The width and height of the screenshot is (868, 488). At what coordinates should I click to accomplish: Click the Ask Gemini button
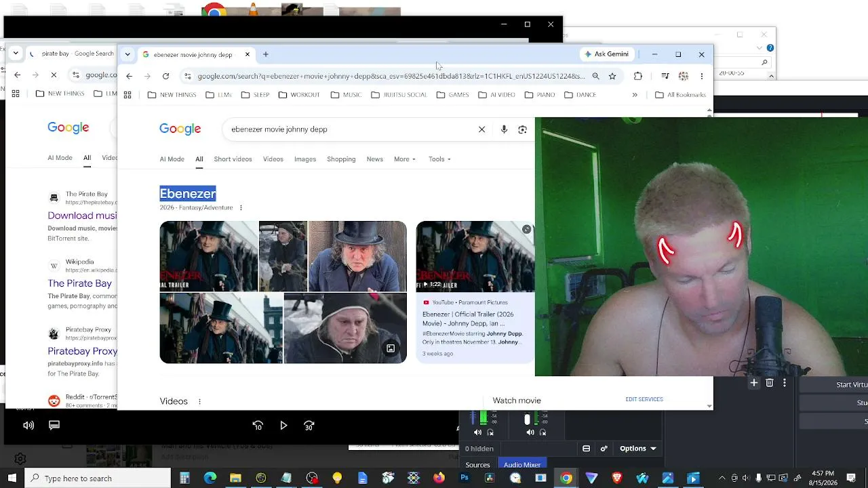tap(607, 54)
